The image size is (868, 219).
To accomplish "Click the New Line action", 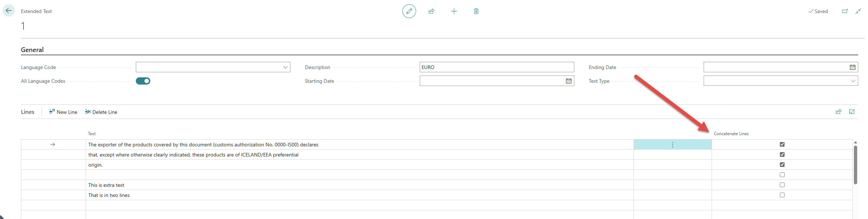I will coord(63,112).
